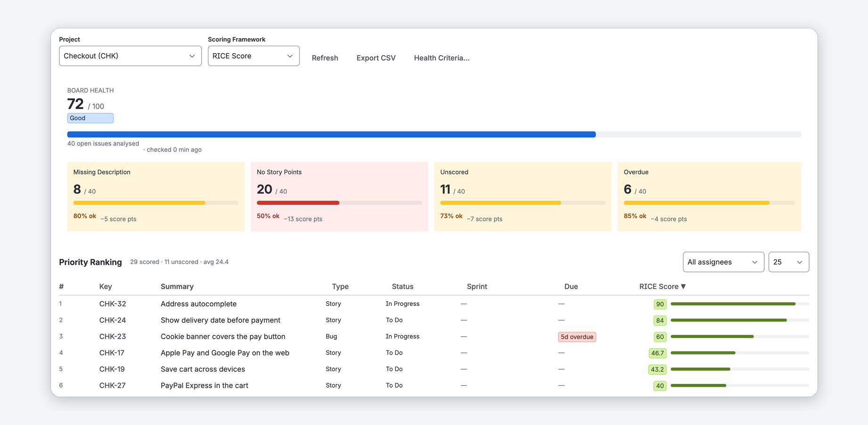Click the Overdue health card
Screen dimensions: 868x425
[x=709, y=197]
